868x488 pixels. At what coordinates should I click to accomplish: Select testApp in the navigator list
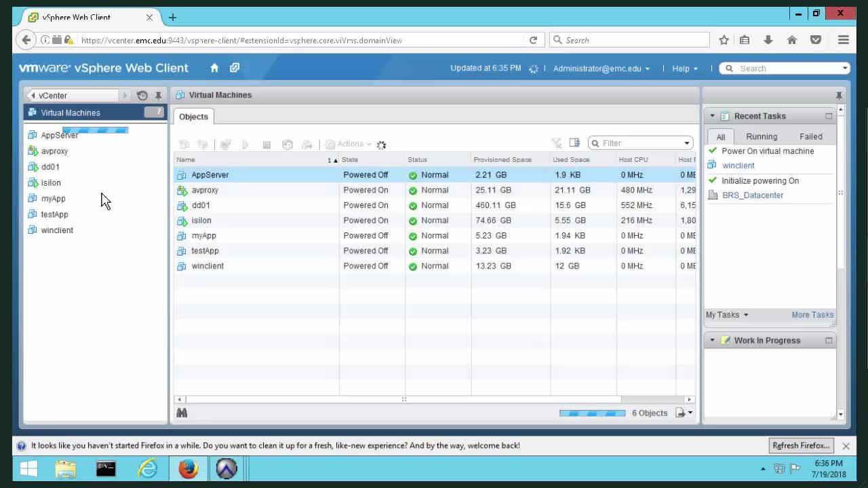pyautogui.click(x=54, y=214)
